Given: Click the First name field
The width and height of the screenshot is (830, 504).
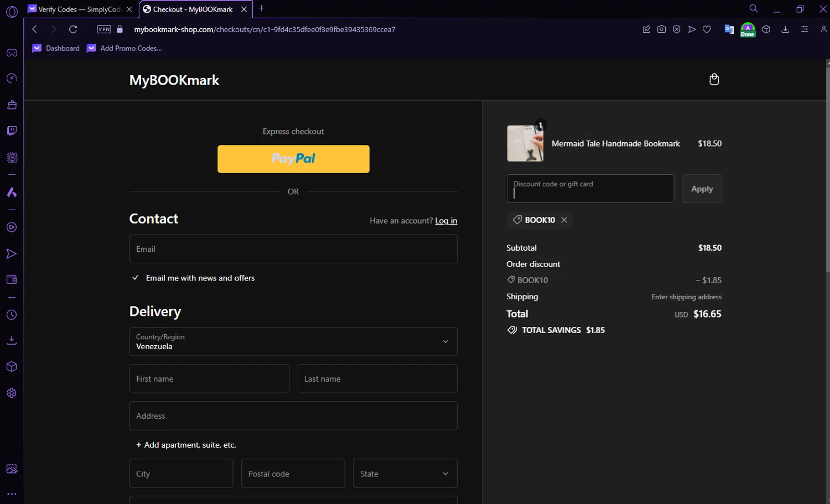Looking at the screenshot, I should point(209,378).
